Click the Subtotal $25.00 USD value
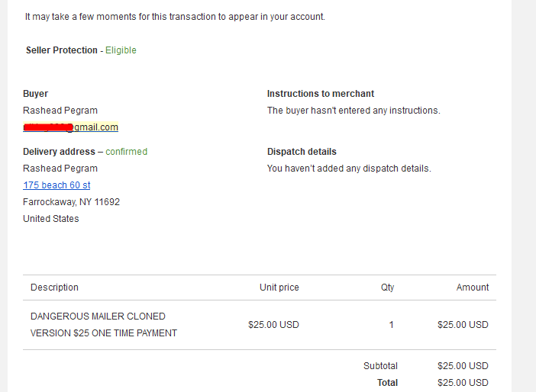The image size is (536, 392). [463, 366]
